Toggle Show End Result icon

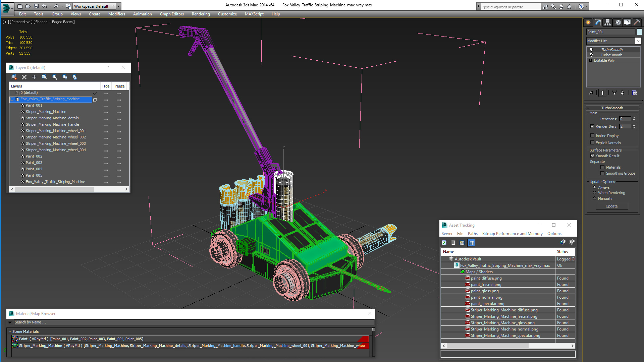[603, 93]
